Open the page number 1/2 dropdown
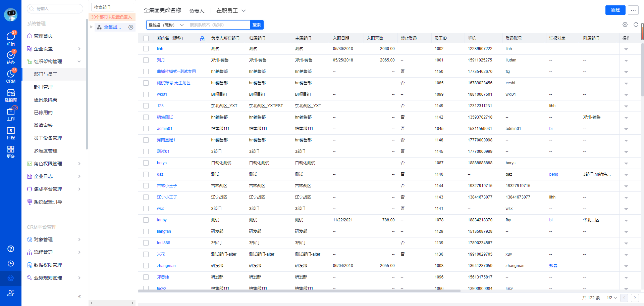 [612, 298]
